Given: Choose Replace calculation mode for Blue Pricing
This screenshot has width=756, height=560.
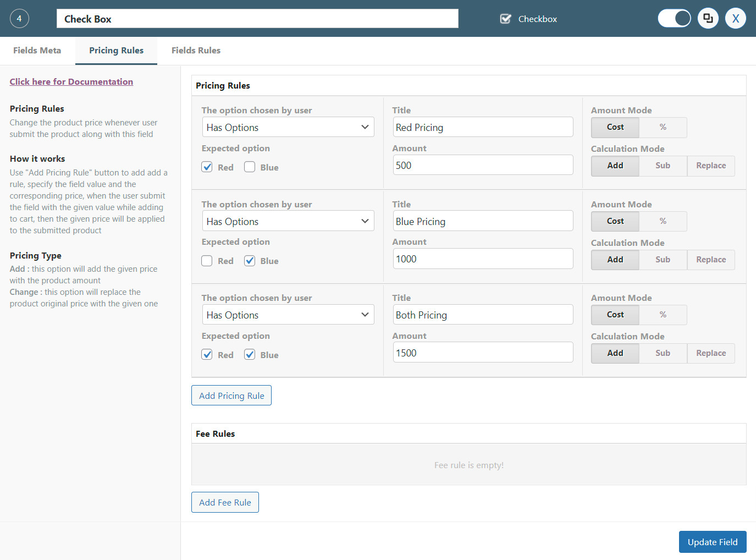Looking at the screenshot, I should click(x=711, y=260).
